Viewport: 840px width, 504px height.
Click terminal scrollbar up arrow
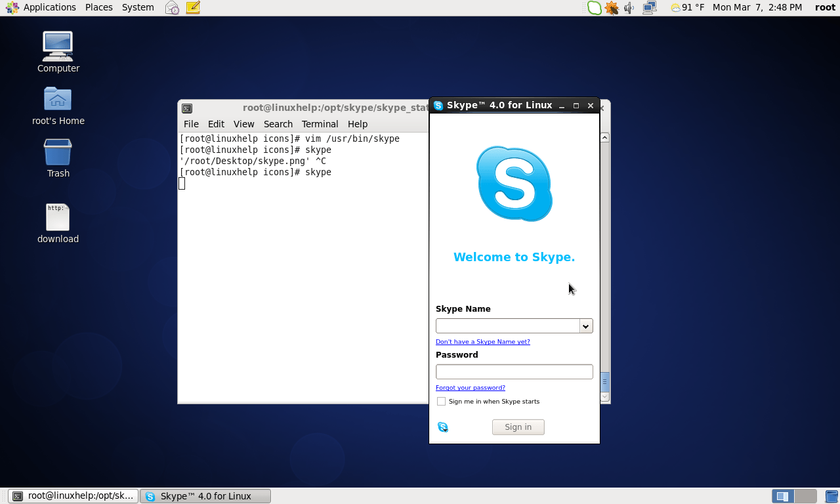point(605,138)
